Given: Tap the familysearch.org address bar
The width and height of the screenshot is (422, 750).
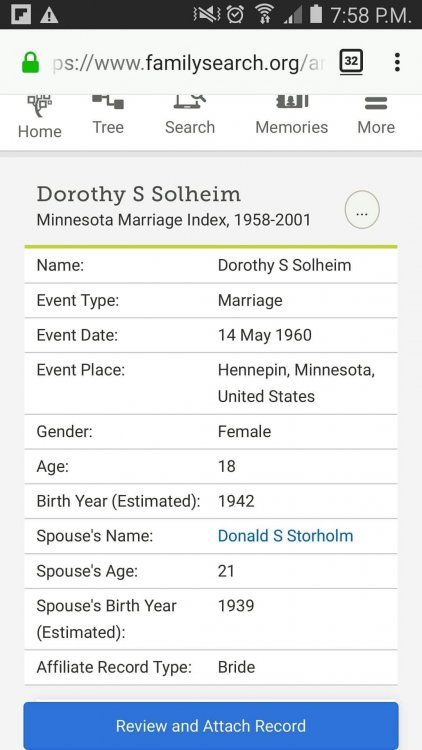Looking at the screenshot, I should tap(187, 63).
